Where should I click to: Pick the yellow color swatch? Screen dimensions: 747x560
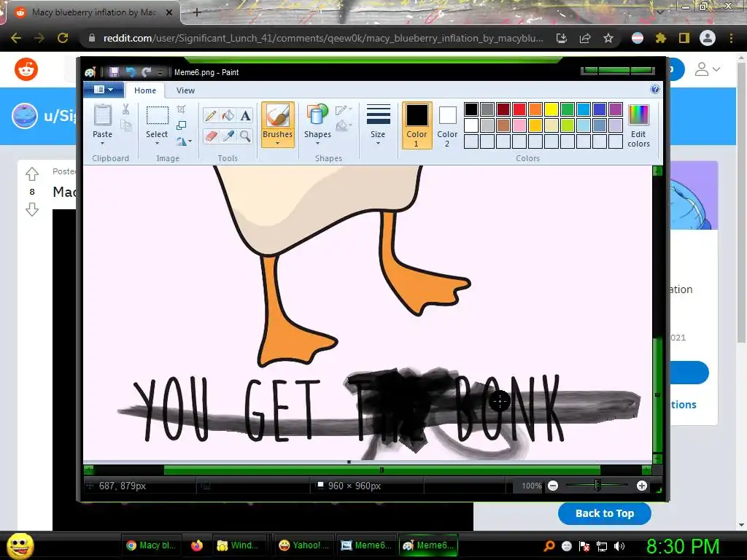tap(551, 109)
